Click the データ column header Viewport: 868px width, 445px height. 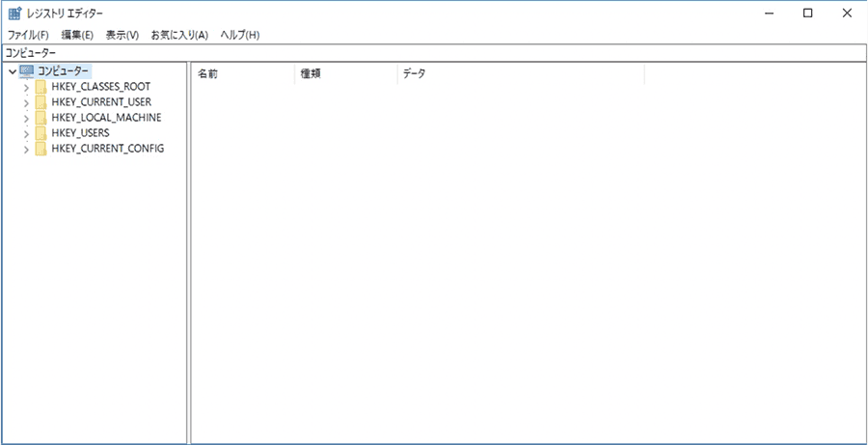click(521, 73)
